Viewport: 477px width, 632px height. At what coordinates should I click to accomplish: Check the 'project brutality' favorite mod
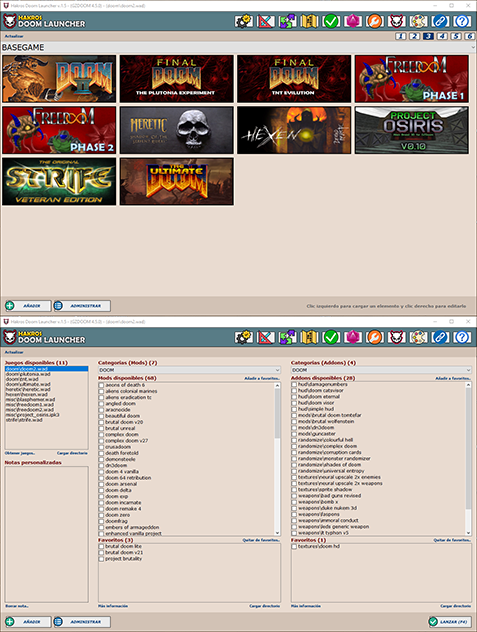101,559
